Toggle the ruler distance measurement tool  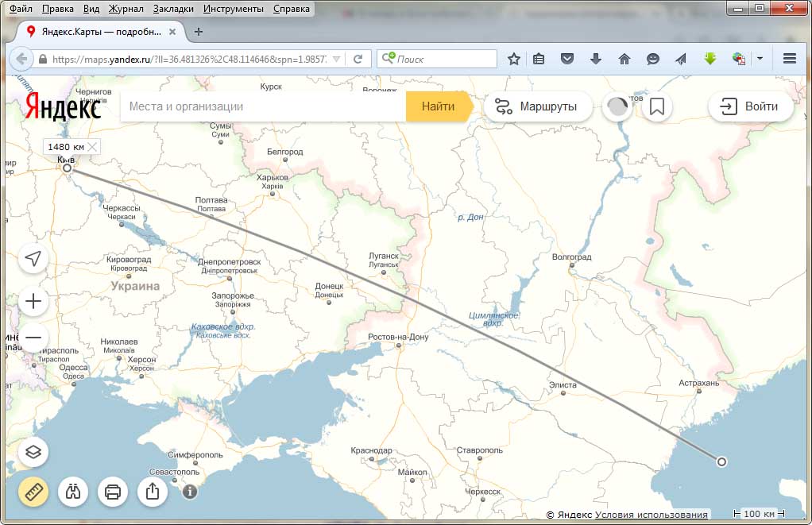(33, 492)
